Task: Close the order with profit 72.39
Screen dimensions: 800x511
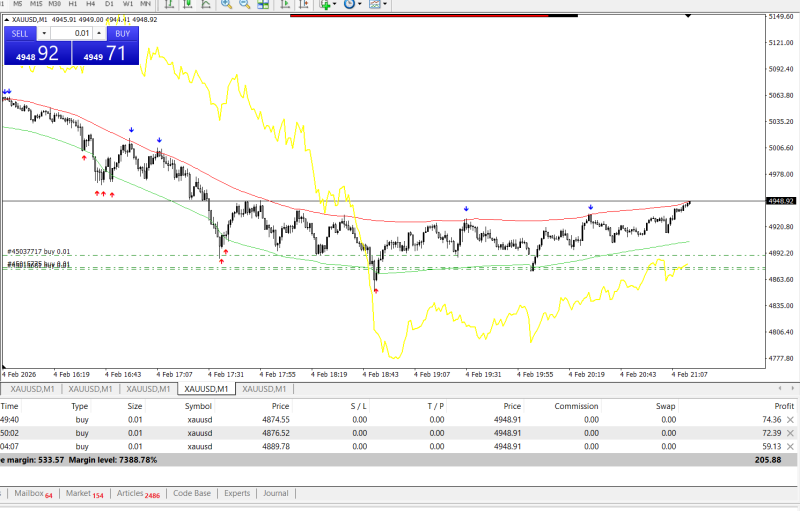Action: (x=790, y=433)
